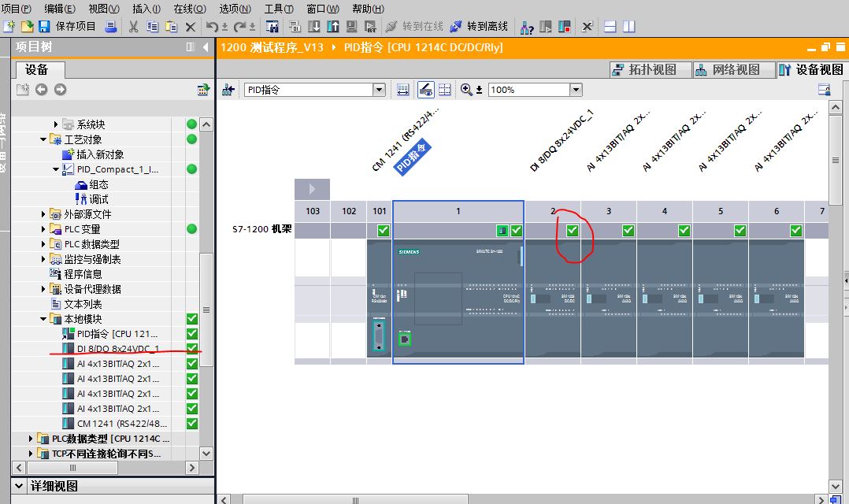Click the expand rack arrow above slot 103
The width and height of the screenshot is (849, 504).
312,189
